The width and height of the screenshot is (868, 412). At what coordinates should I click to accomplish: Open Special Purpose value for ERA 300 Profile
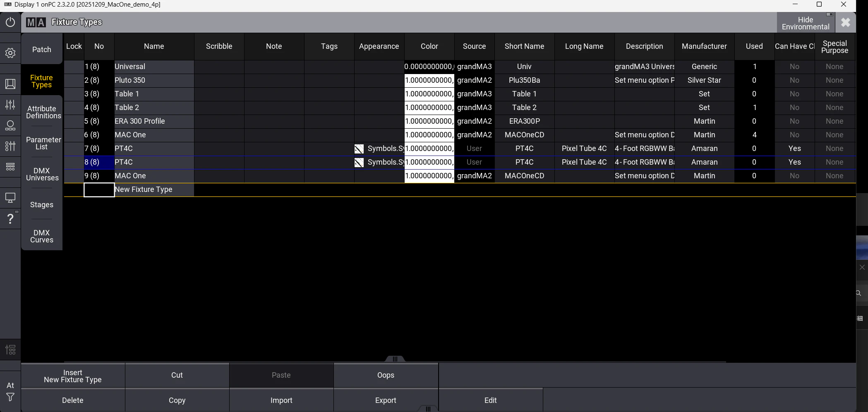[834, 121]
